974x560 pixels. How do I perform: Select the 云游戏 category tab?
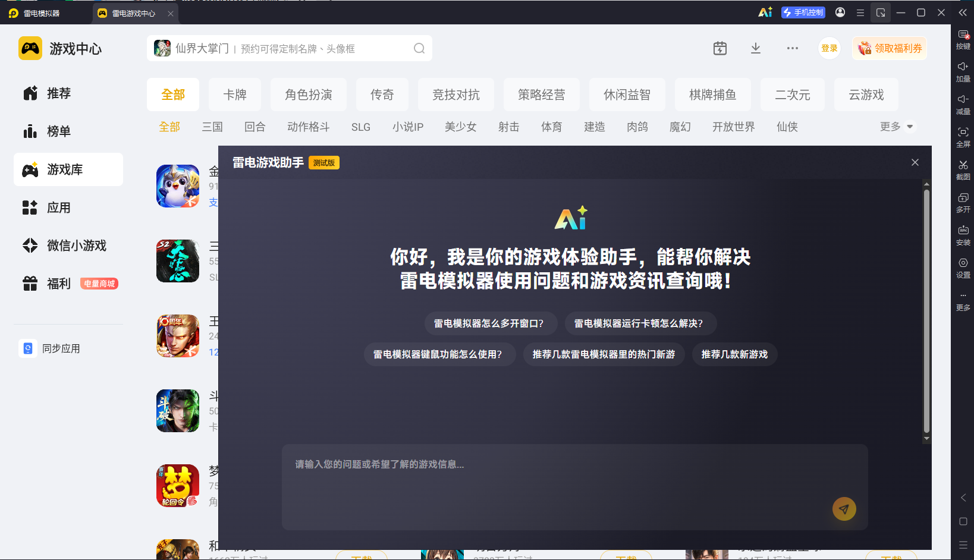(x=866, y=95)
